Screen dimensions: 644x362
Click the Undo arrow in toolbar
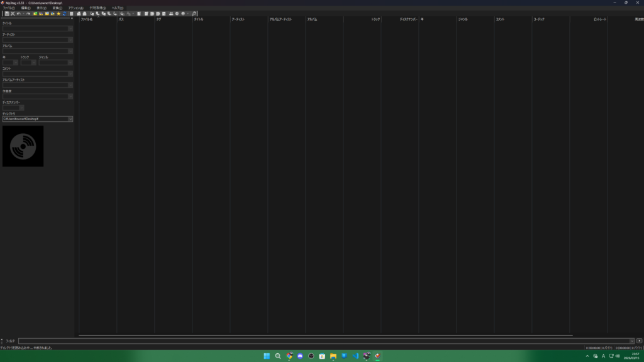[19, 13]
